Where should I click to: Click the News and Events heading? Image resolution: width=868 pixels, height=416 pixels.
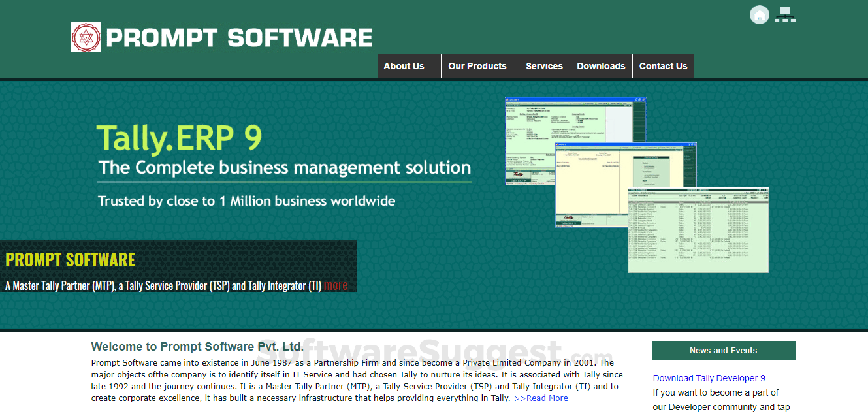pyautogui.click(x=723, y=351)
